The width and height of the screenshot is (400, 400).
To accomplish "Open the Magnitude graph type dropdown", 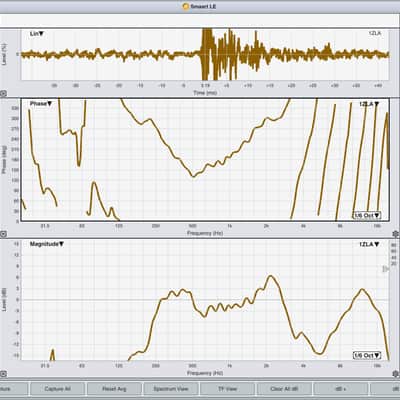I will (47, 244).
